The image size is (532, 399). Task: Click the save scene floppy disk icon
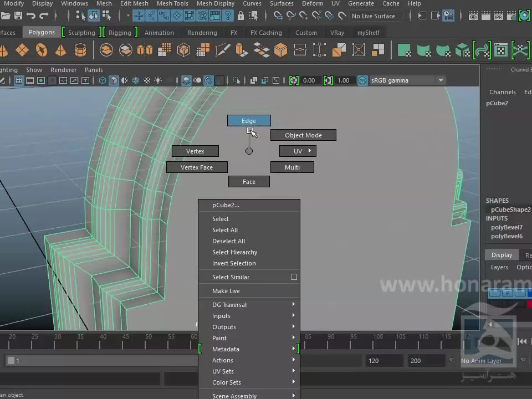18,16
